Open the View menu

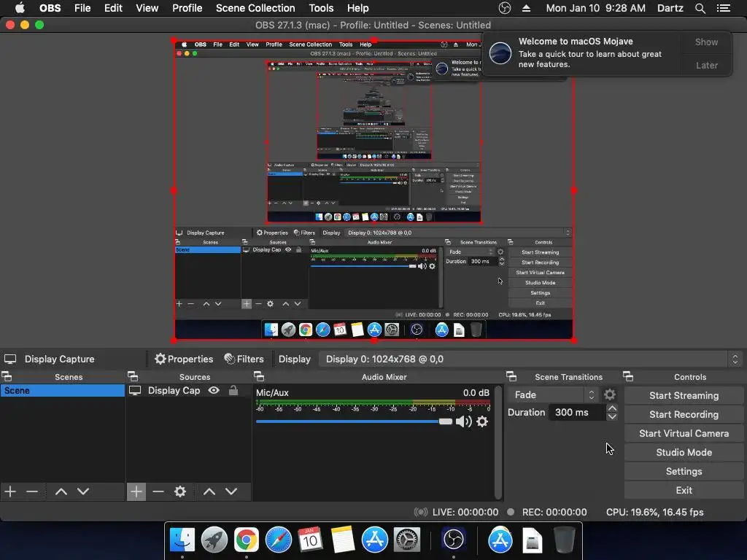pos(147,8)
